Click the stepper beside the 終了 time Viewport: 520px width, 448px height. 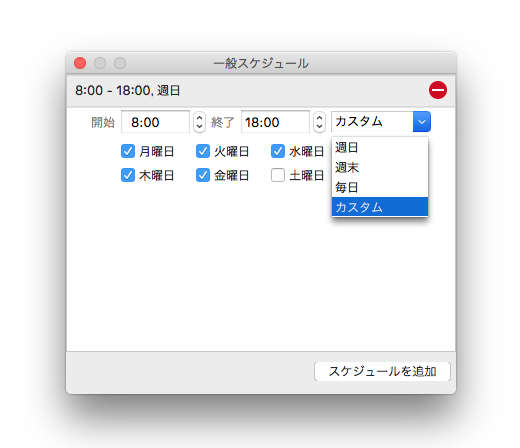click(319, 122)
